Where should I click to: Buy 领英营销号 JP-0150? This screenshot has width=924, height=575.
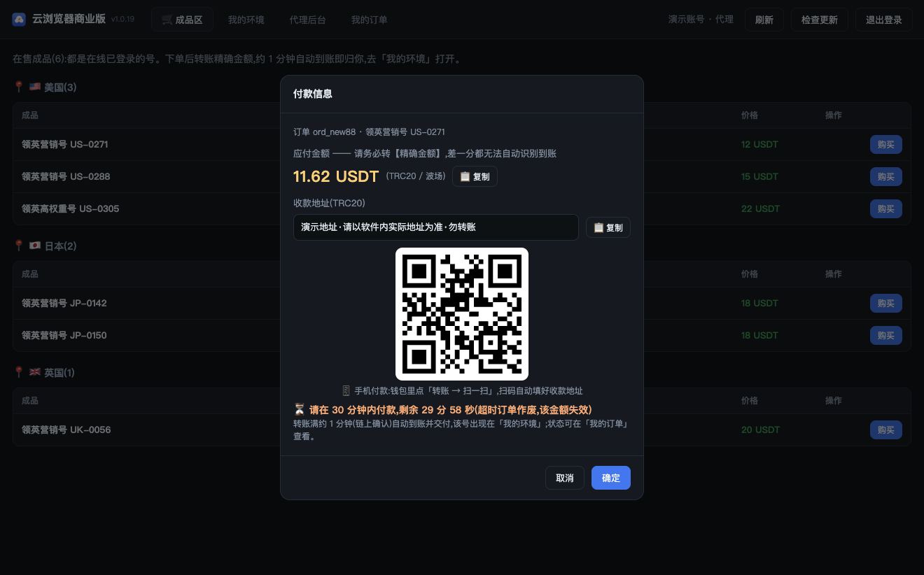coord(886,335)
